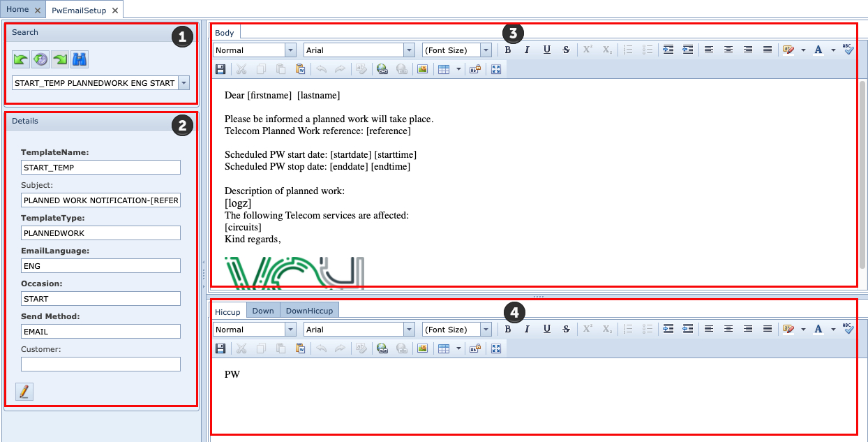Viewport: 868px width, 442px height.
Task: Select the Down tab below the Body editor
Action: (263, 310)
